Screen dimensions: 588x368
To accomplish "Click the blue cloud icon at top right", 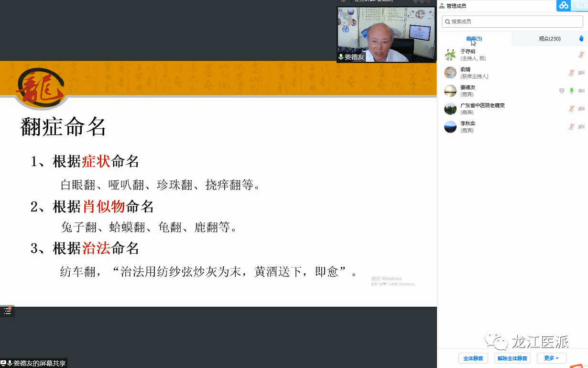I will [x=564, y=5].
